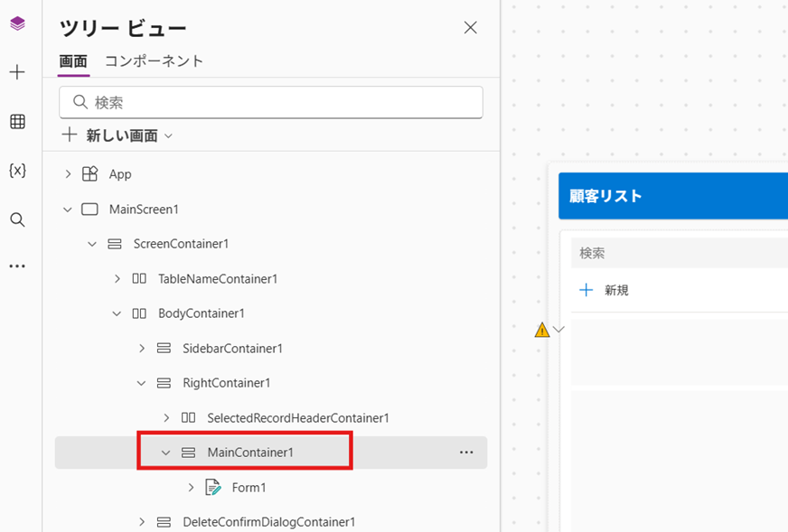Expand the TableNameContainer1 node

coord(117,279)
